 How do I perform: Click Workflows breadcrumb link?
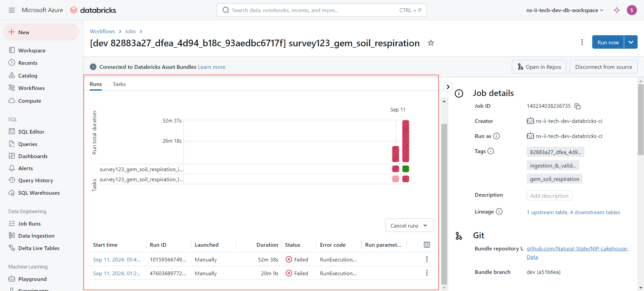102,31
